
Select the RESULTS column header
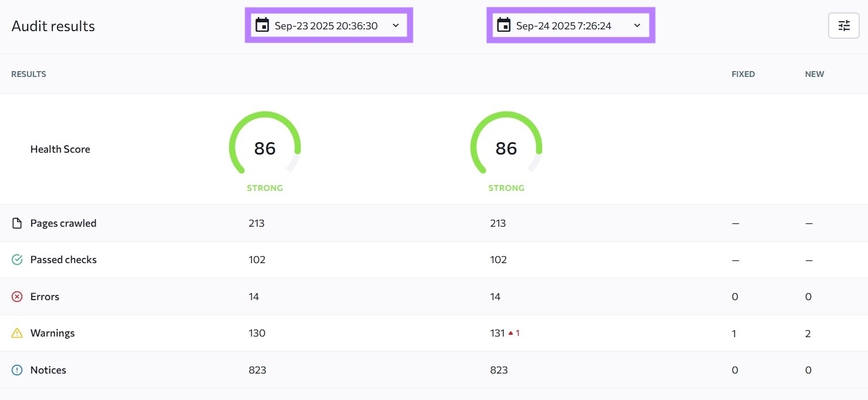coord(28,74)
